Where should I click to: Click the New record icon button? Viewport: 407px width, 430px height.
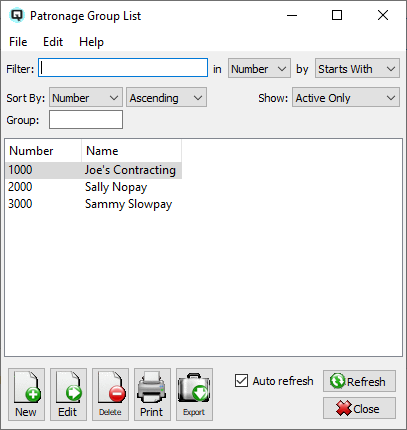point(26,394)
